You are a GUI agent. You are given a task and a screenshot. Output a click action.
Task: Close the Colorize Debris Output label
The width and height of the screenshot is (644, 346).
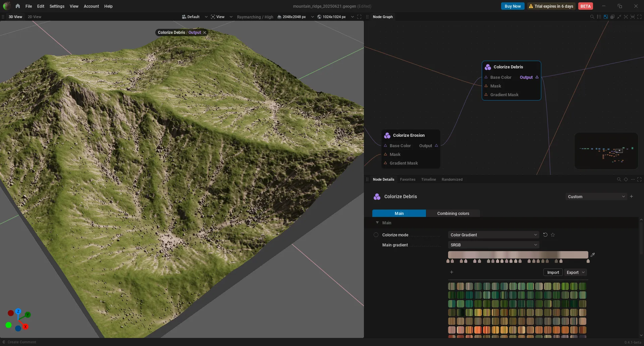click(x=205, y=33)
